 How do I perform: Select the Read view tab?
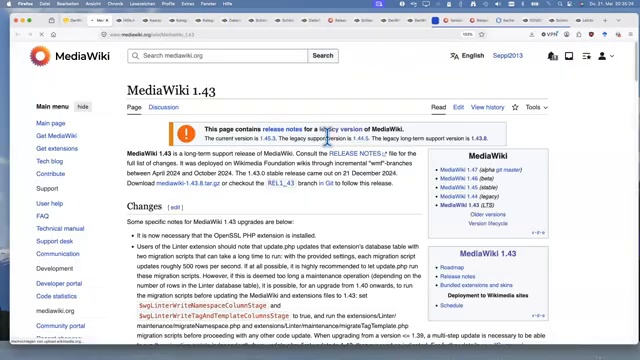point(438,107)
